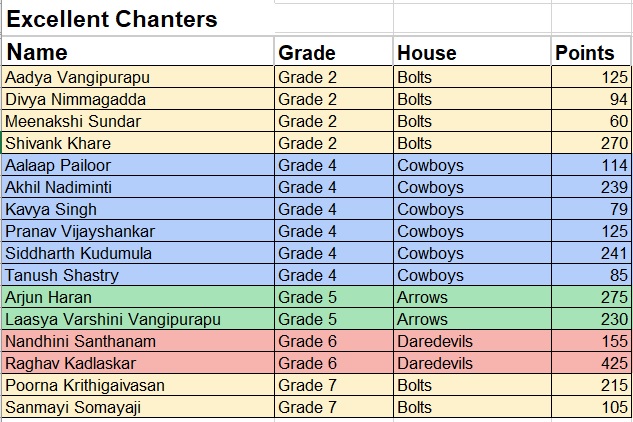Select Divya Nimmagadda's points cell showing 94
Image resolution: width=633 pixels, height=422 pixels.
coord(591,99)
